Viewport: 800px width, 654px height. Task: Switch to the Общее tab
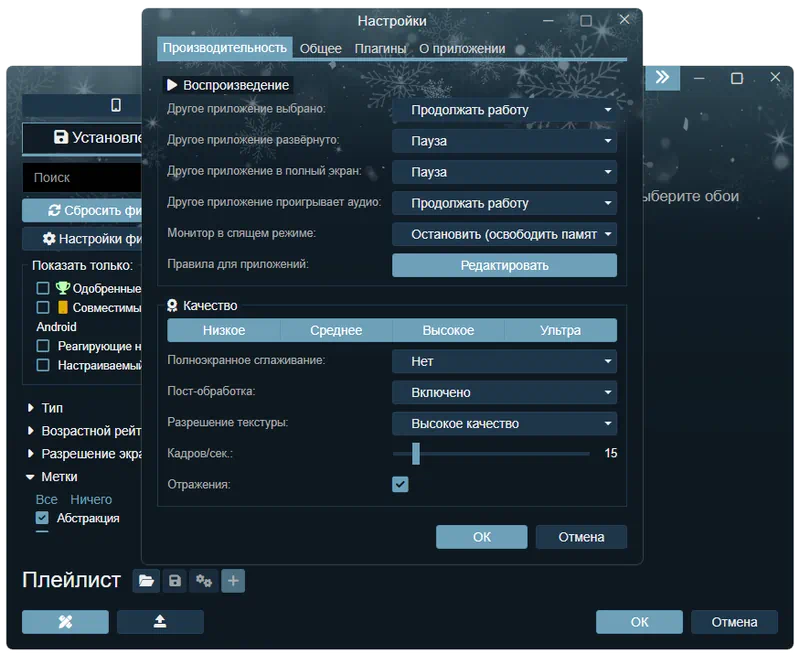point(321,48)
